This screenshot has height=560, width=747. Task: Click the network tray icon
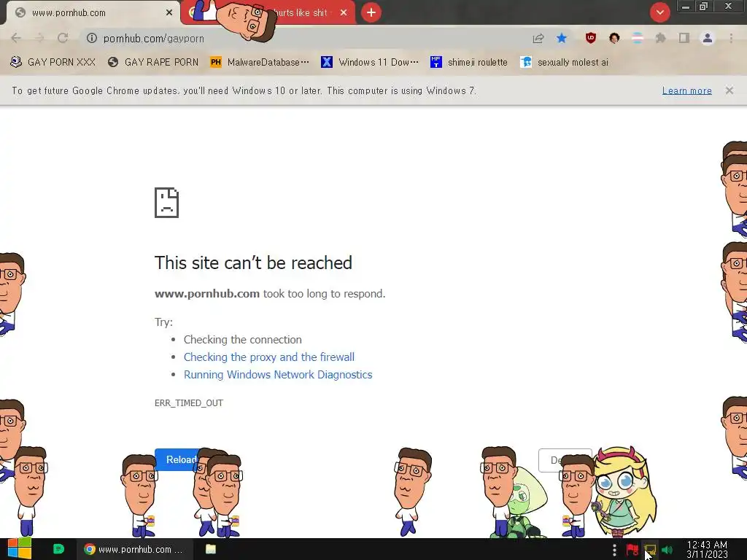click(x=649, y=550)
